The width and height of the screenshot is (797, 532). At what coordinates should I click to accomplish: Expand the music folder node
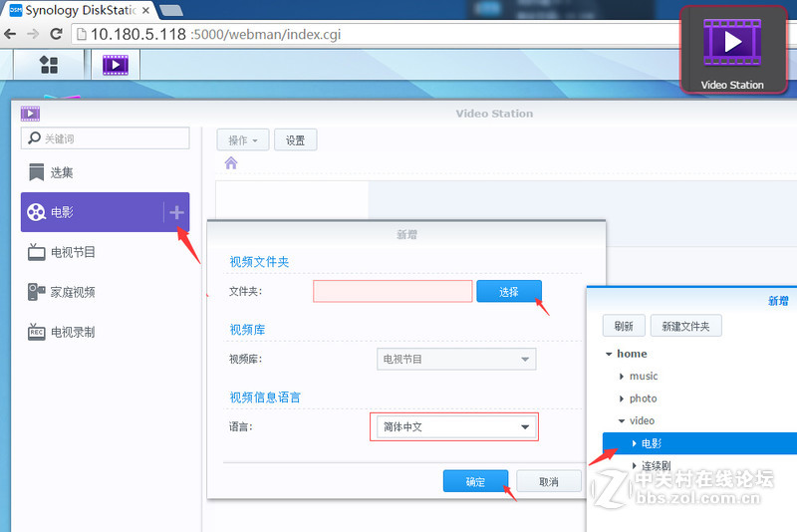(x=621, y=376)
